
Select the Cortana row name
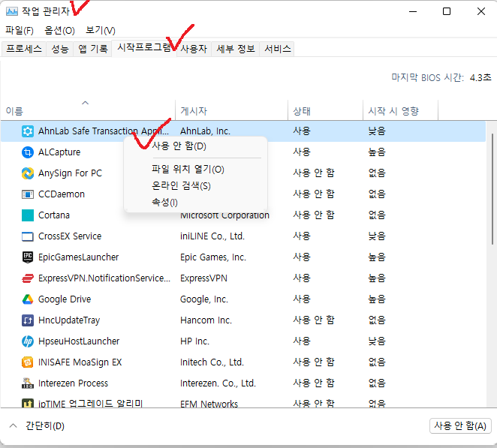(54, 215)
